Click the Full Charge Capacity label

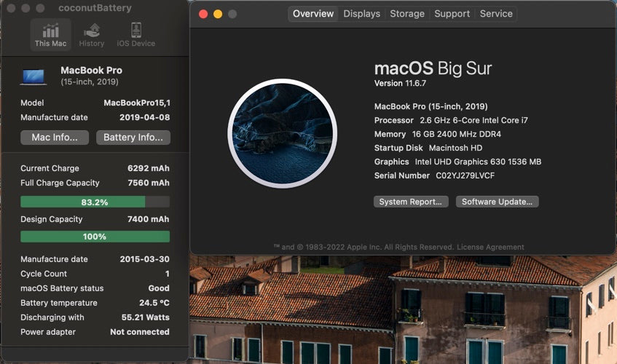pyautogui.click(x=60, y=183)
